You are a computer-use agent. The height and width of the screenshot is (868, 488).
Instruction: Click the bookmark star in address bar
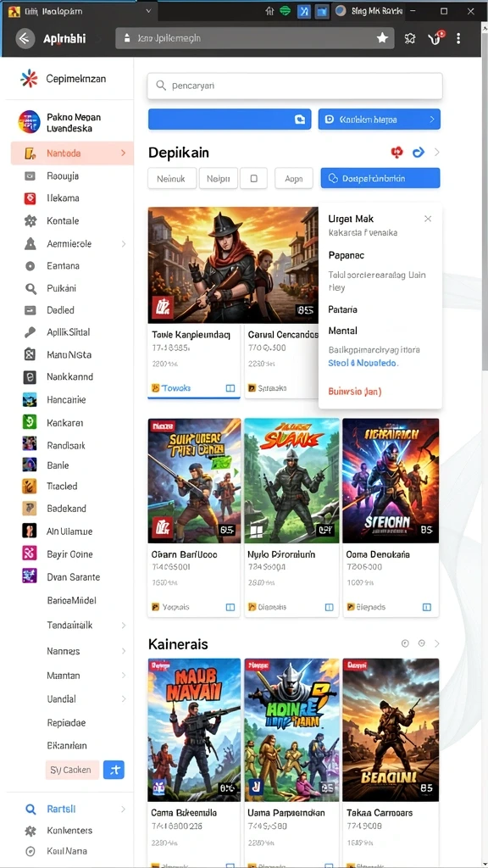382,37
